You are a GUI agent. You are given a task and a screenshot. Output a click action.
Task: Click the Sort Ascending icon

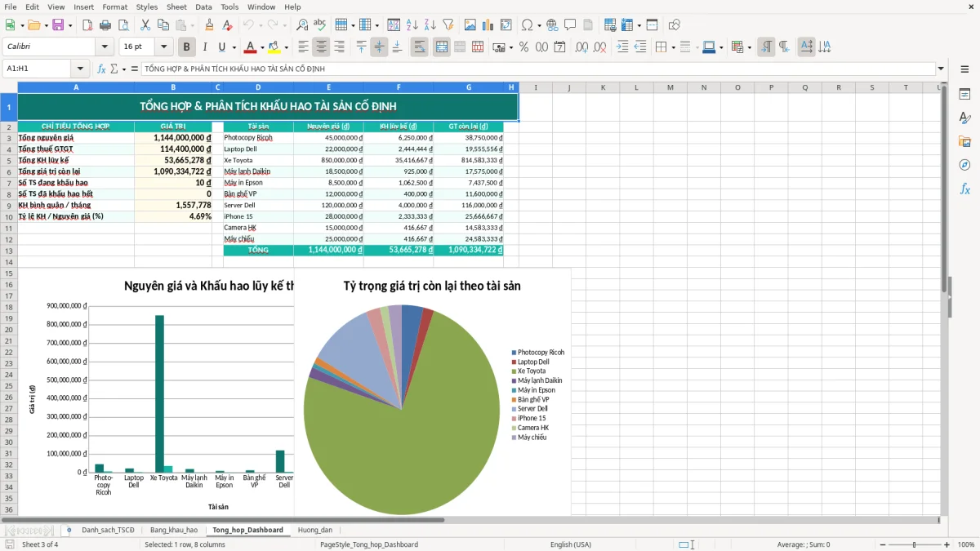point(412,25)
